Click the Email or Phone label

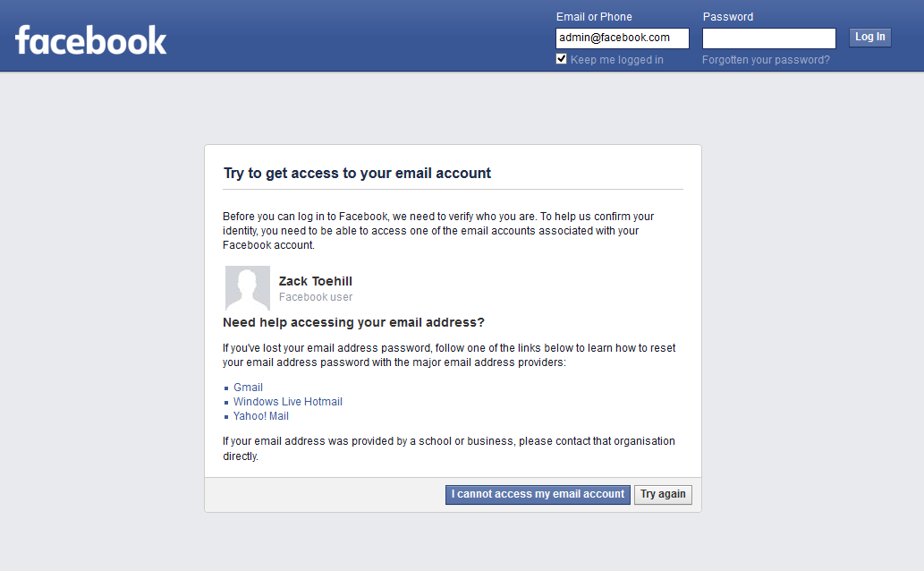click(x=594, y=17)
